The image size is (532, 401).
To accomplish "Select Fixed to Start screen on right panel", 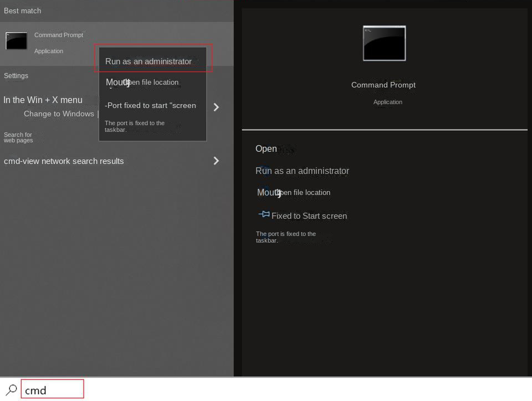I will (x=309, y=216).
